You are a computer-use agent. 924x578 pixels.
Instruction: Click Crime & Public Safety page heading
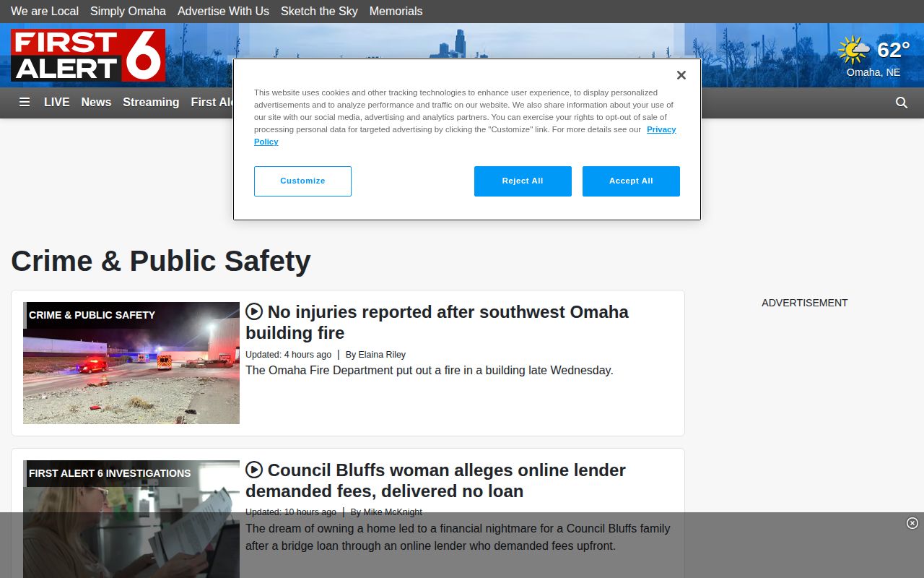click(161, 261)
